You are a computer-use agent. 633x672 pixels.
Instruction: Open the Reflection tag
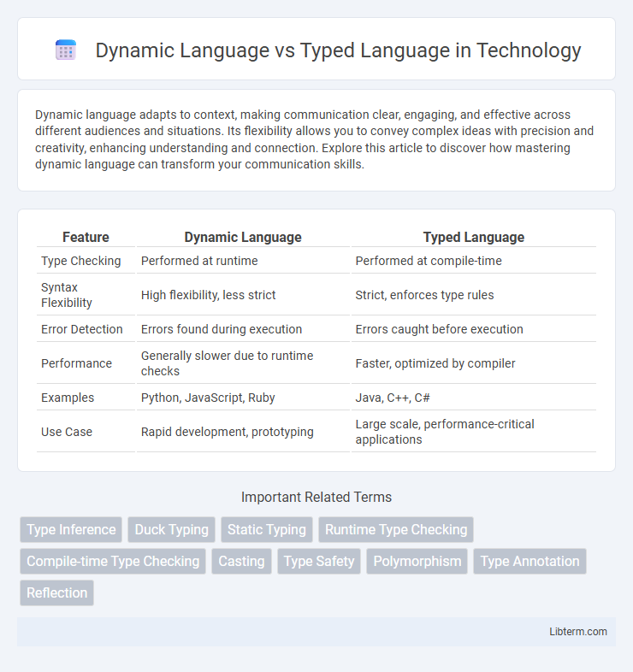click(57, 592)
